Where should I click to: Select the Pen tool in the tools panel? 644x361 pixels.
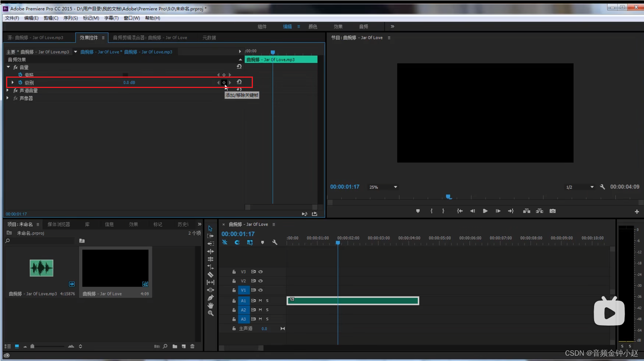(x=210, y=298)
